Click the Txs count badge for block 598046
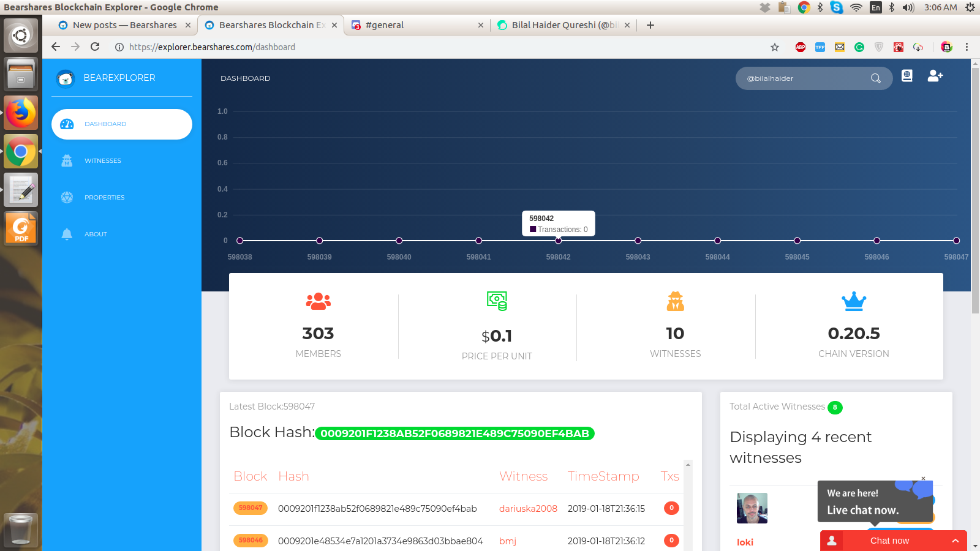 click(x=671, y=541)
